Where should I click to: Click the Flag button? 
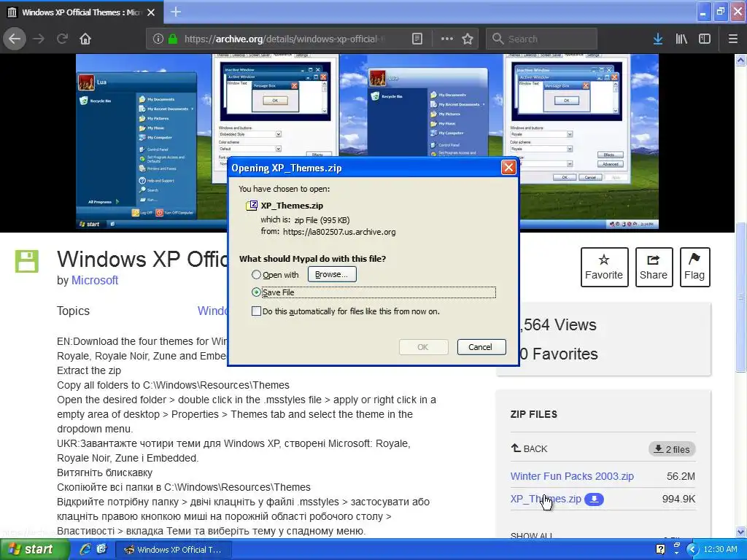click(x=694, y=267)
